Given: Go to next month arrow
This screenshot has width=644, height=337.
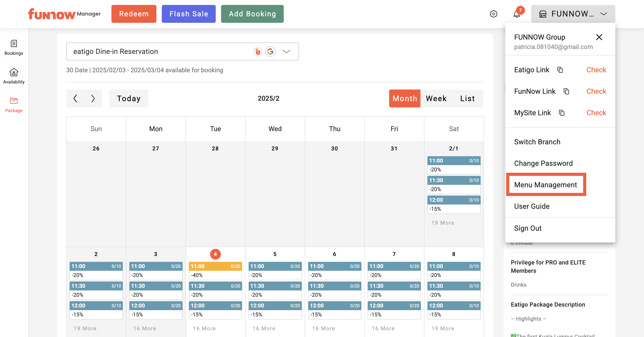Looking at the screenshot, I should tap(93, 98).
